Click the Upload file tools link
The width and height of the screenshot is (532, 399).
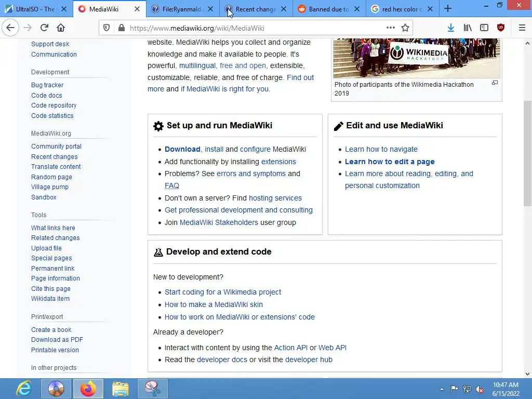pos(46,248)
